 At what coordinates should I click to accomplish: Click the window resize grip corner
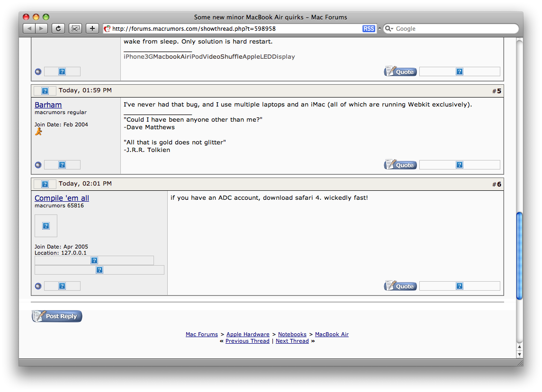coord(520,363)
